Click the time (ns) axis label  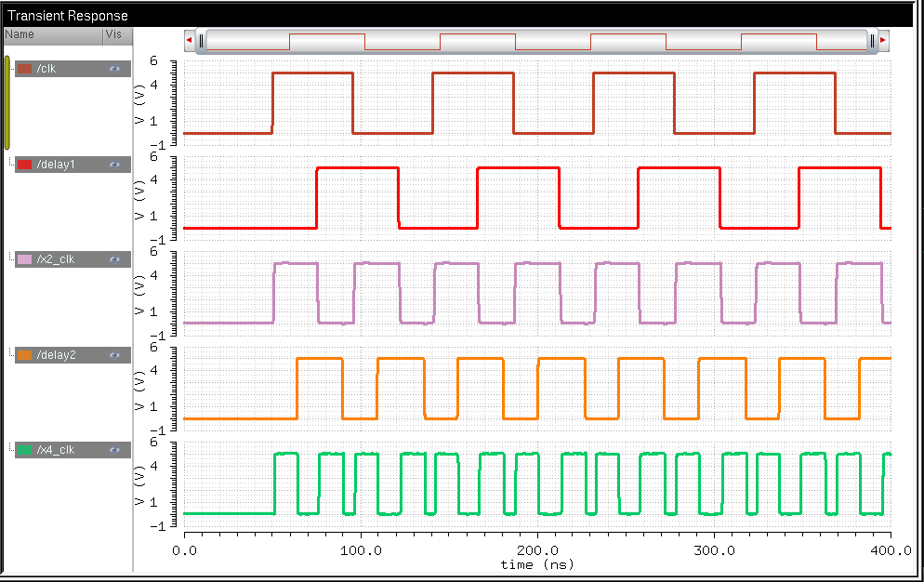tap(536, 564)
